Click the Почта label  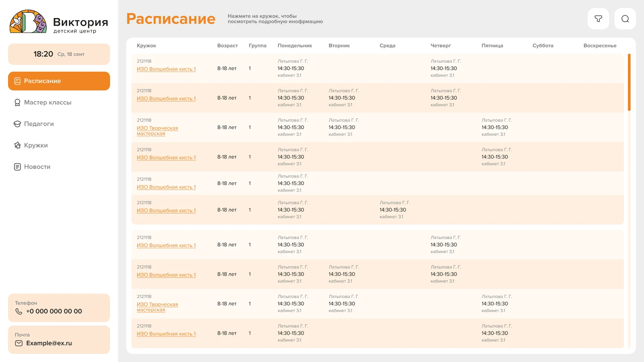click(x=22, y=335)
